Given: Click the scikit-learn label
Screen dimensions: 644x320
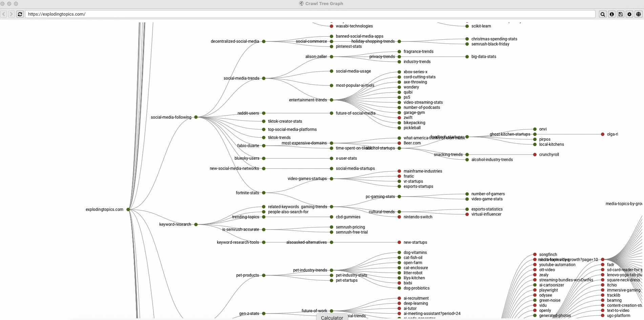Looking at the screenshot, I should point(481,26).
